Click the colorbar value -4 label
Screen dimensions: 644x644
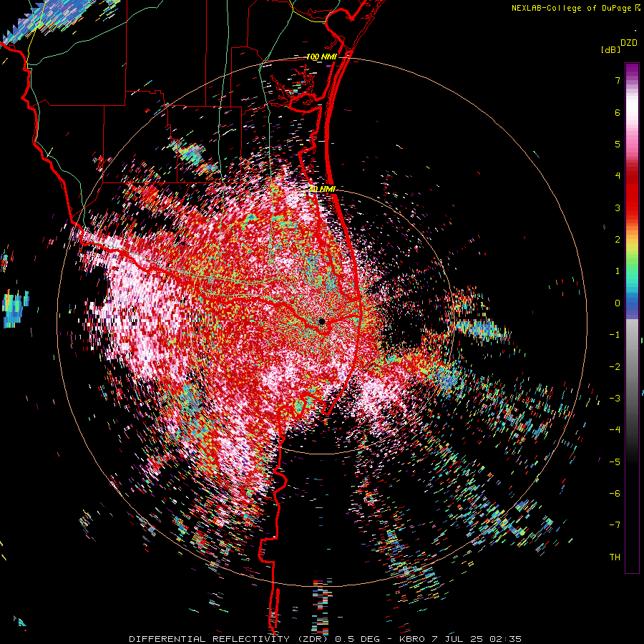pyautogui.click(x=615, y=430)
